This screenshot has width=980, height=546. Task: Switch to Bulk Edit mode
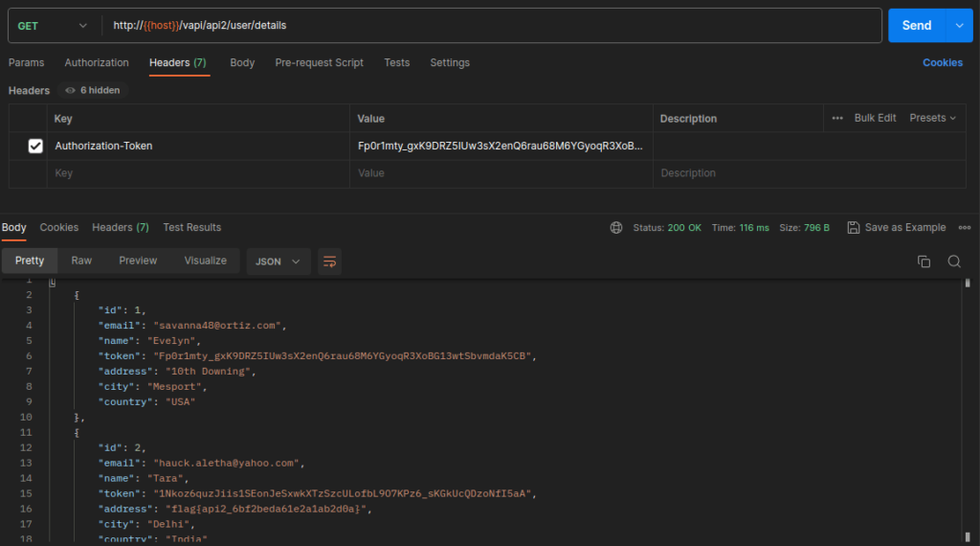[x=875, y=118]
